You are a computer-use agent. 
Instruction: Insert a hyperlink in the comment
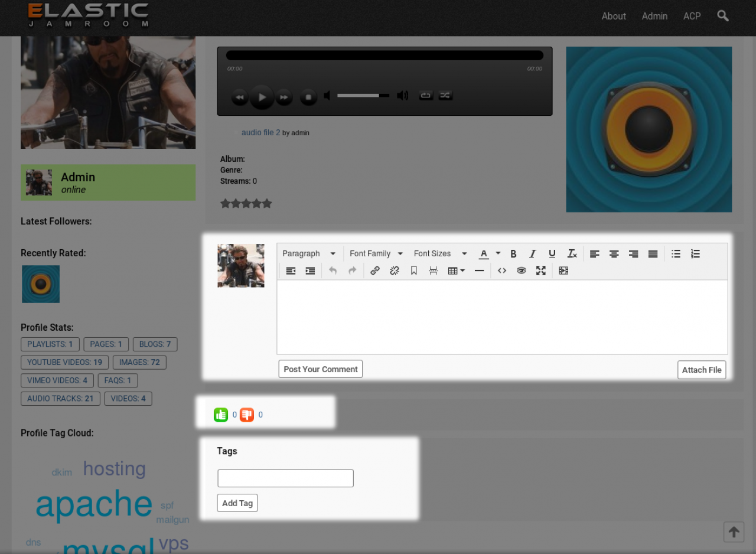coord(375,271)
